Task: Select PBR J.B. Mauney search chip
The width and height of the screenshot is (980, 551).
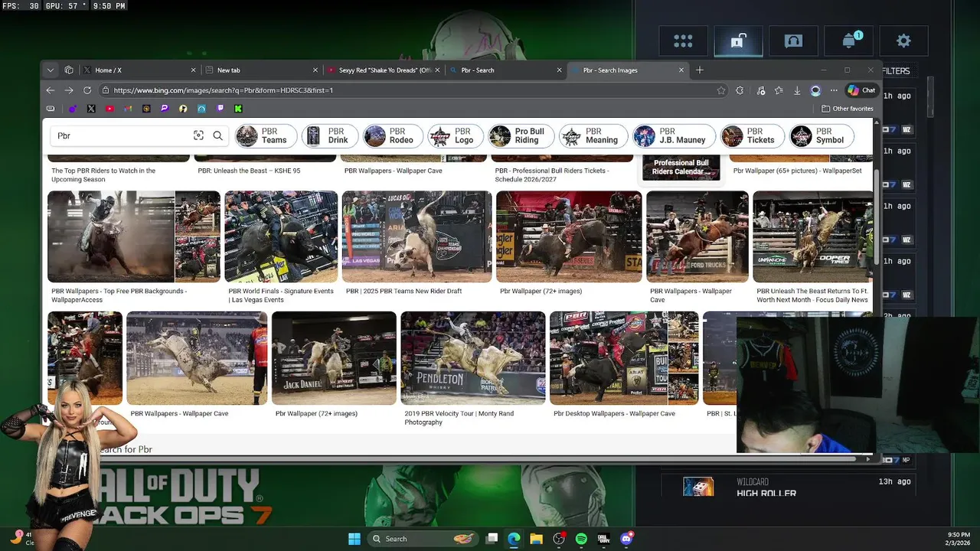Action: tap(675, 136)
